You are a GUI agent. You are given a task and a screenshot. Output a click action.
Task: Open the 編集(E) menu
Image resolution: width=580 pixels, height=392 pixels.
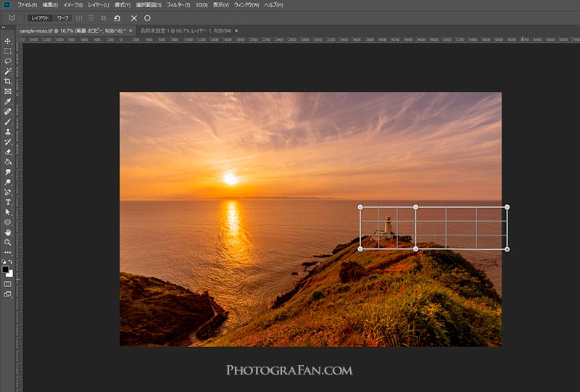50,5
